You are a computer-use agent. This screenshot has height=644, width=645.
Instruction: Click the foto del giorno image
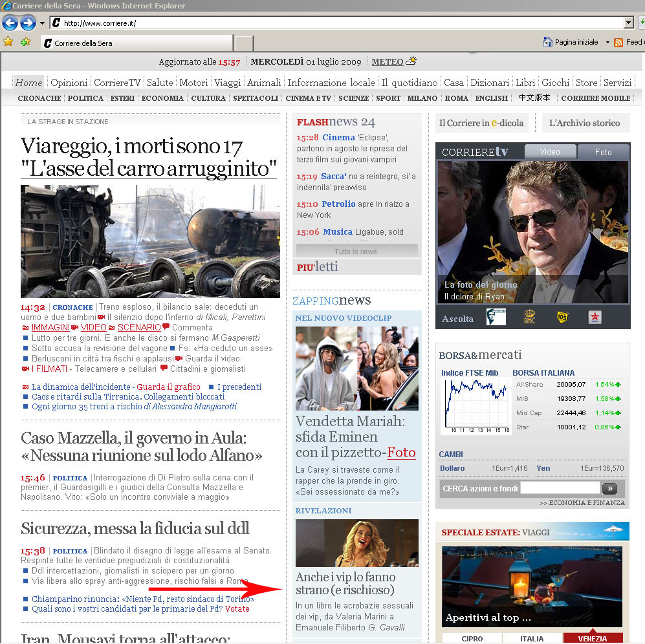pos(532,232)
